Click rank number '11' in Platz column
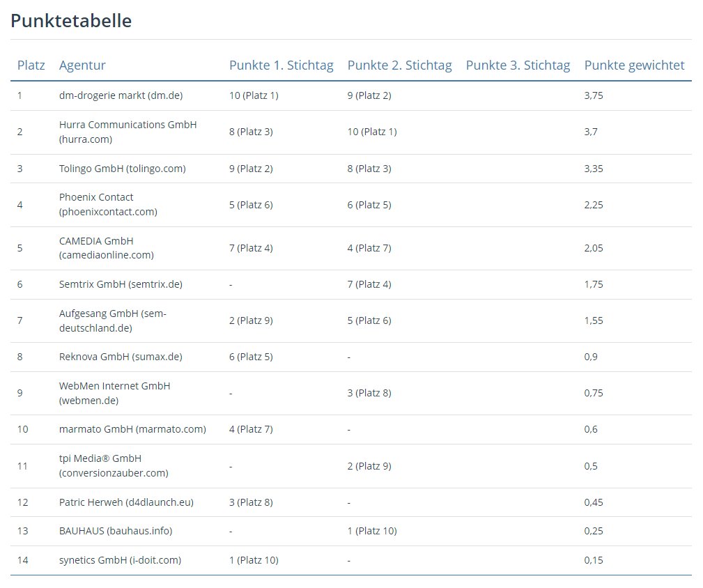This screenshot has width=703, height=588. (x=22, y=466)
